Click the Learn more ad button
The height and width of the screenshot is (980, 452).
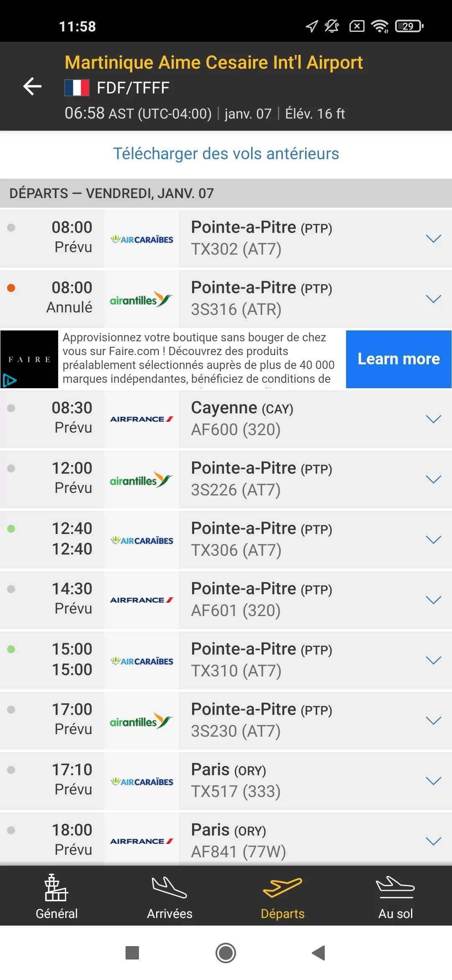pyautogui.click(x=399, y=359)
